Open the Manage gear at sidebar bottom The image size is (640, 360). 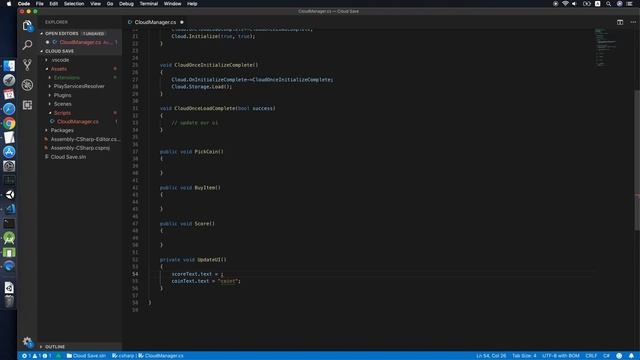[x=27, y=341]
